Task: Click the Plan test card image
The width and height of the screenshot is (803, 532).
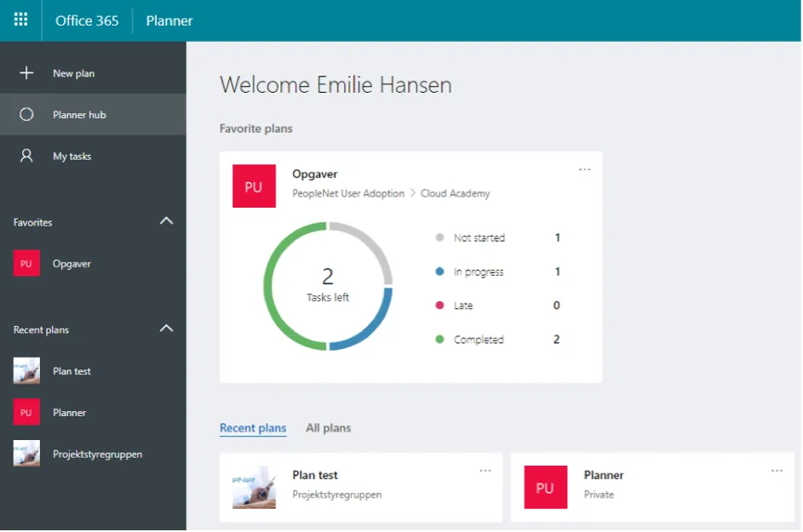Action: (x=254, y=487)
